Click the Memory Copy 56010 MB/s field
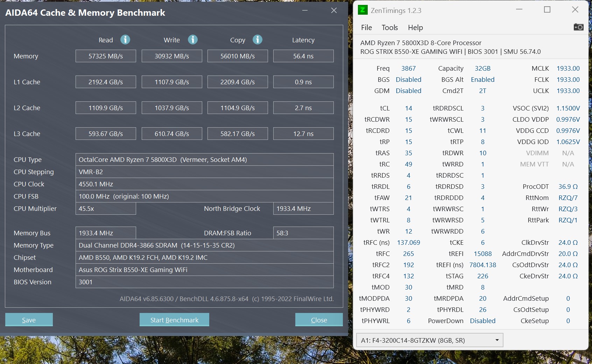 point(238,56)
